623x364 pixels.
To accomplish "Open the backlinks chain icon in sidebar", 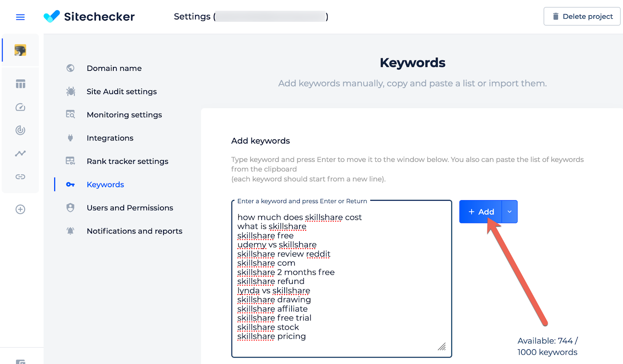I will [20, 177].
